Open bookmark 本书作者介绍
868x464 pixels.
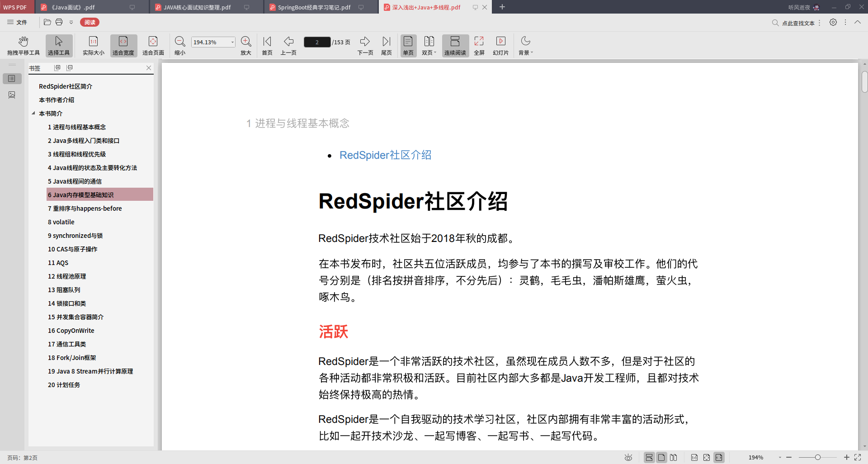57,100
